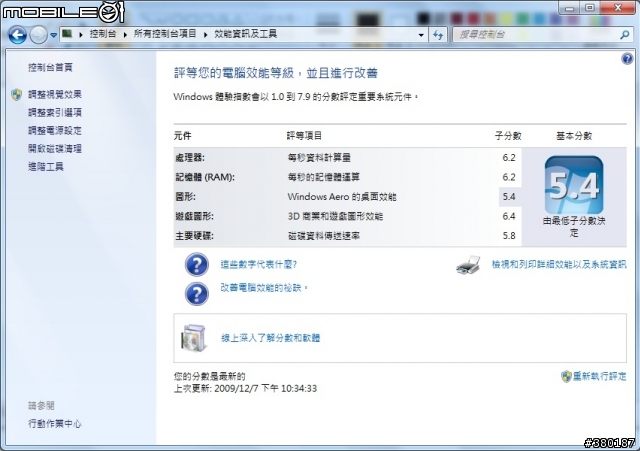Click the 6.4 gaming graphics subscore
This screenshot has width=640, height=451.
pos(509,216)
